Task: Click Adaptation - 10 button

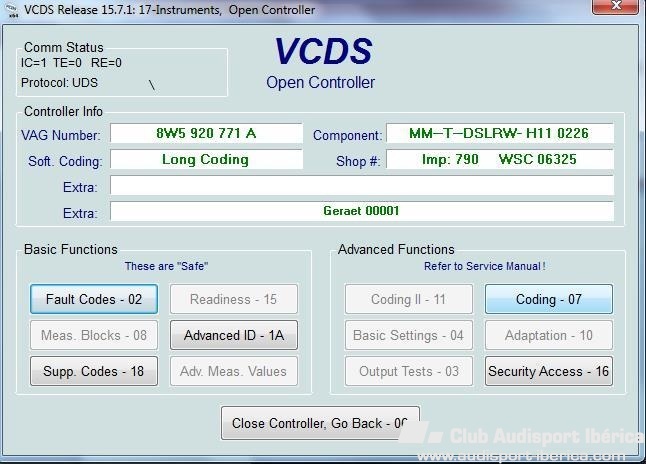Action: [x=549, y=335]
